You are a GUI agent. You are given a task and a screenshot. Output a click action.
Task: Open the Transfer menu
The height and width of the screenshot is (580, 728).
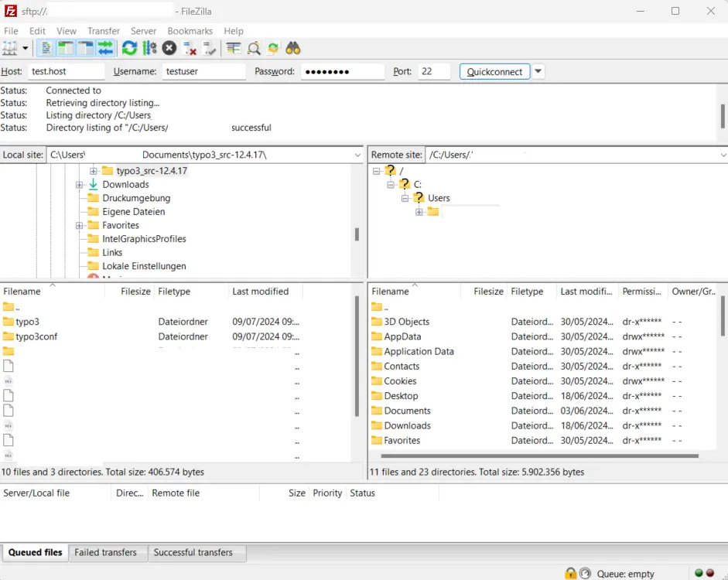(x=104, y=31)
